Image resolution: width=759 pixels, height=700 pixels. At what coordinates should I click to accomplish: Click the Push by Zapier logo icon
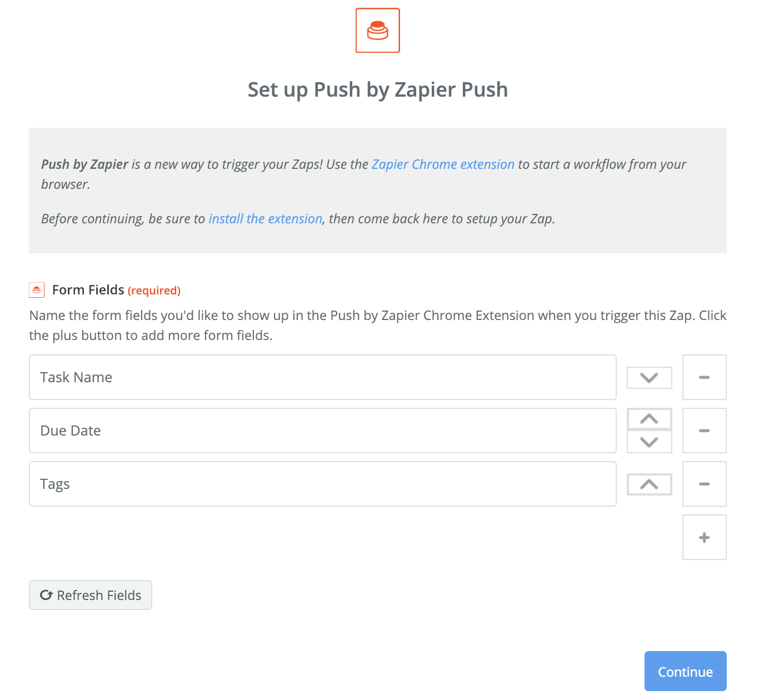[378, 31]
